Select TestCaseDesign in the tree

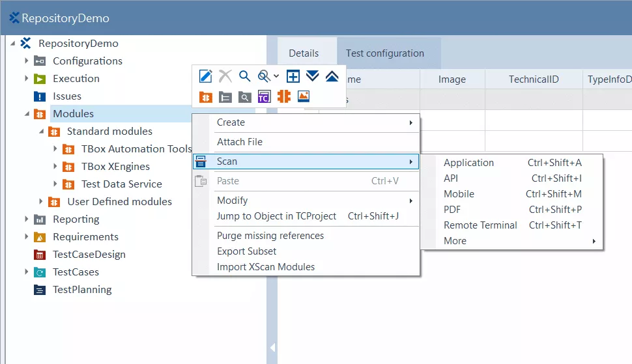pos(89,255)
